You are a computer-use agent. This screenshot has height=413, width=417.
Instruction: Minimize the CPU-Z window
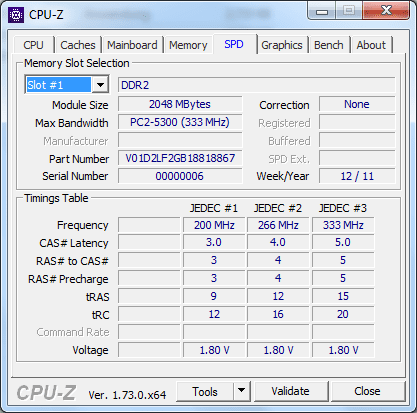pyautogui.click(x=321, y=12)
